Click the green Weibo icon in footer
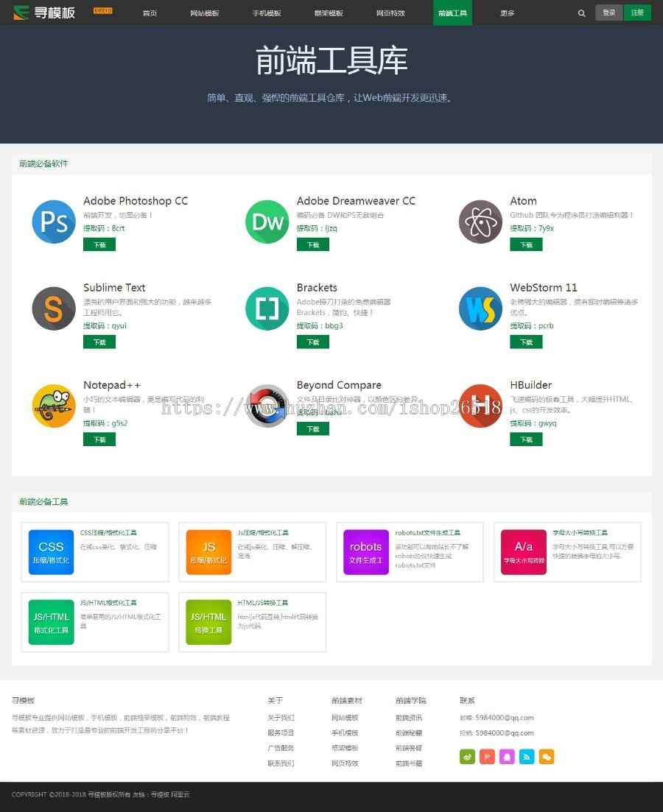 (x=467, y=757)
